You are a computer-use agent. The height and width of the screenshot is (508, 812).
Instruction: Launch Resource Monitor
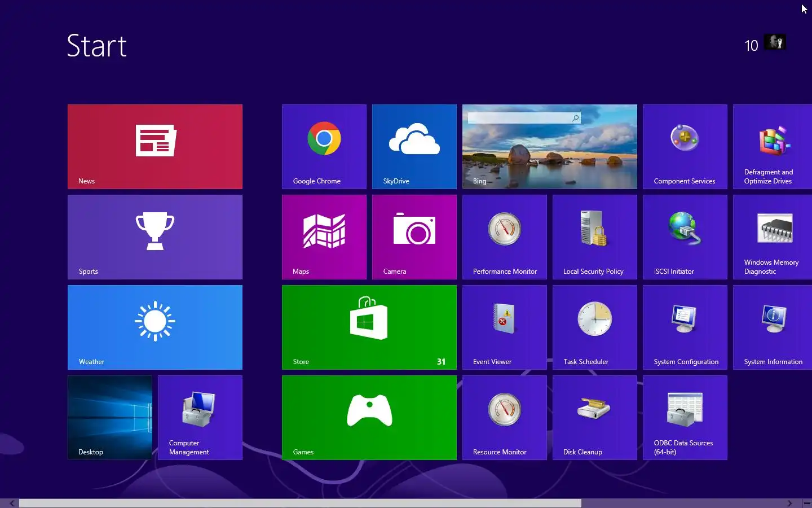[505, 418]
